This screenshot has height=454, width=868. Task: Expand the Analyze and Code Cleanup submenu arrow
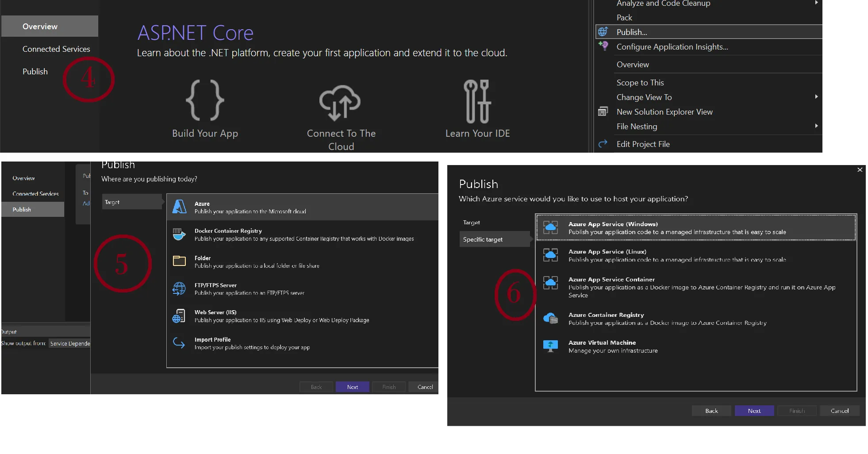[816, 3]
